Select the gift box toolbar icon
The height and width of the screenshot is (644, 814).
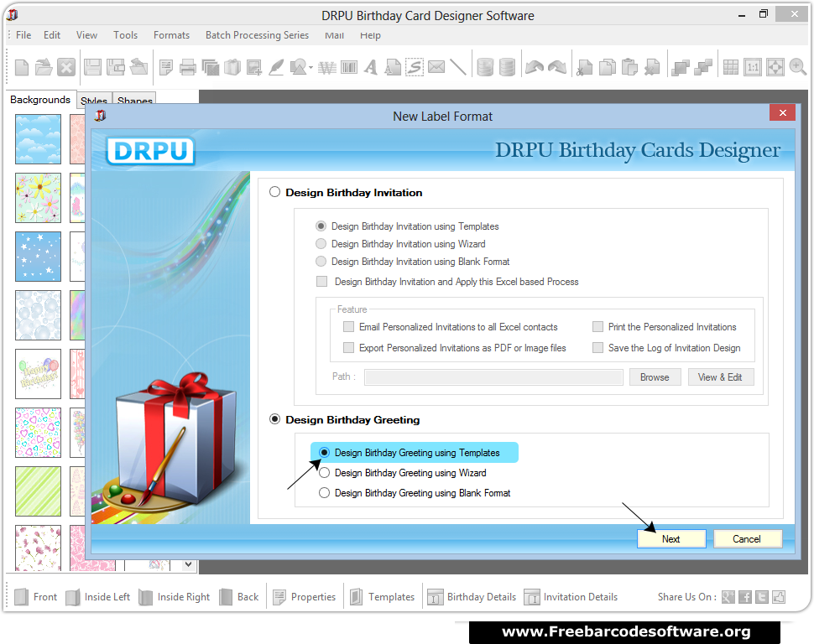[232, 67]
